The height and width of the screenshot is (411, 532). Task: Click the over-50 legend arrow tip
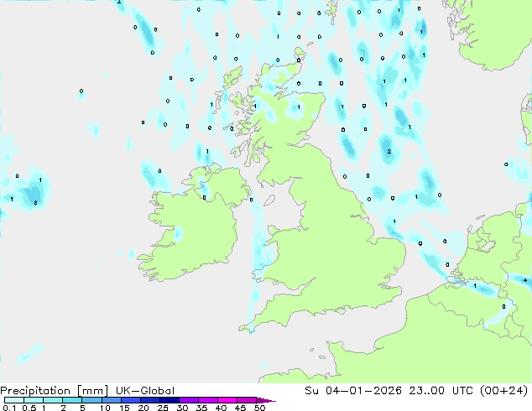tap(266, 400)
